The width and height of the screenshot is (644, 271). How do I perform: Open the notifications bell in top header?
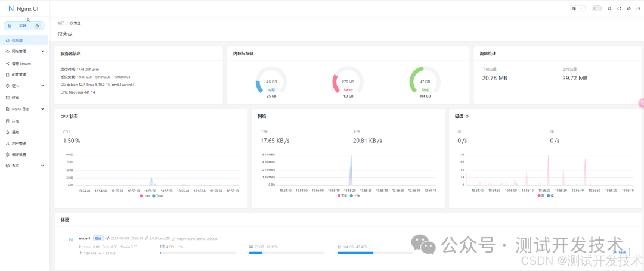point(609,8)
